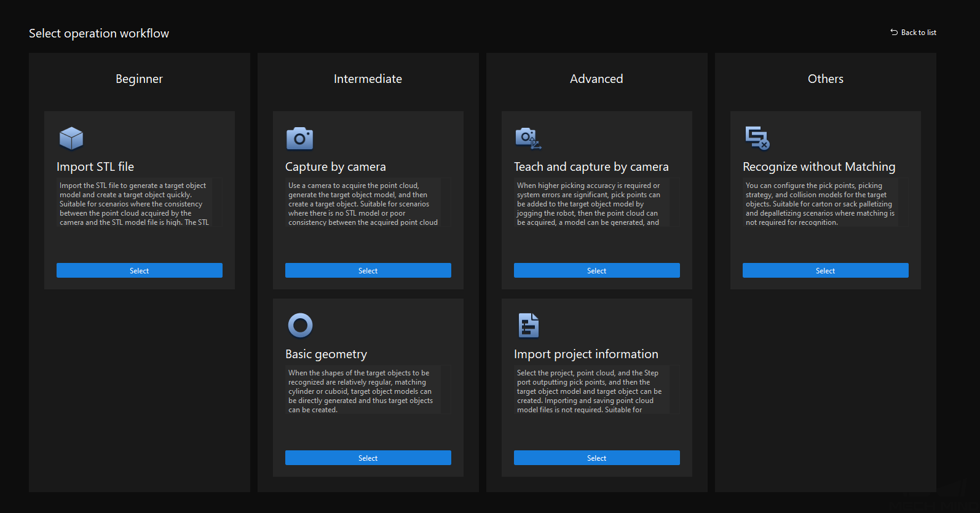Viewport: 980px width, 513px height.
Task: Select the Import STL file workflow
Action: pyautogui.click(x=140, y=270)
